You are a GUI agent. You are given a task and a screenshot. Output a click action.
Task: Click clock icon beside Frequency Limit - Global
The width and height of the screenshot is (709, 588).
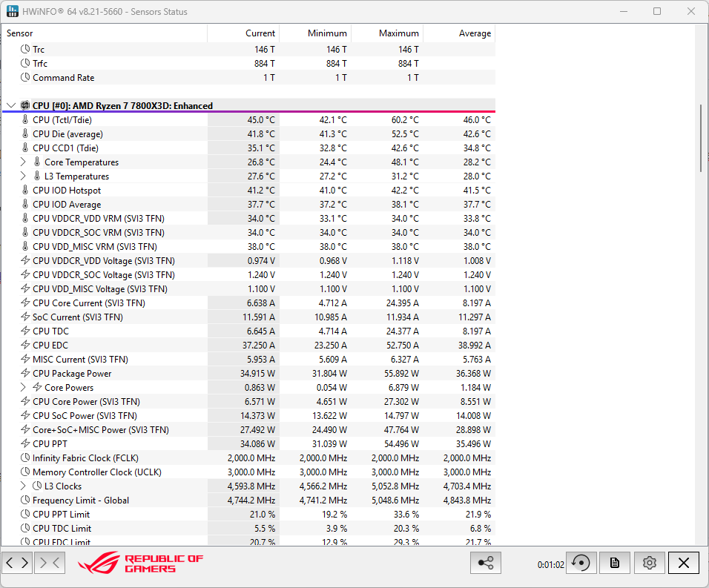point(25,500)
